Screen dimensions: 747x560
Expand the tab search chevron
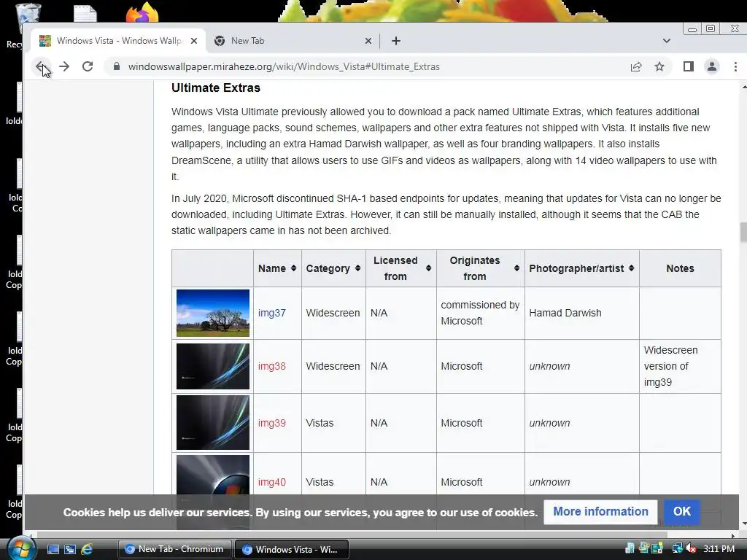point(667,41)
